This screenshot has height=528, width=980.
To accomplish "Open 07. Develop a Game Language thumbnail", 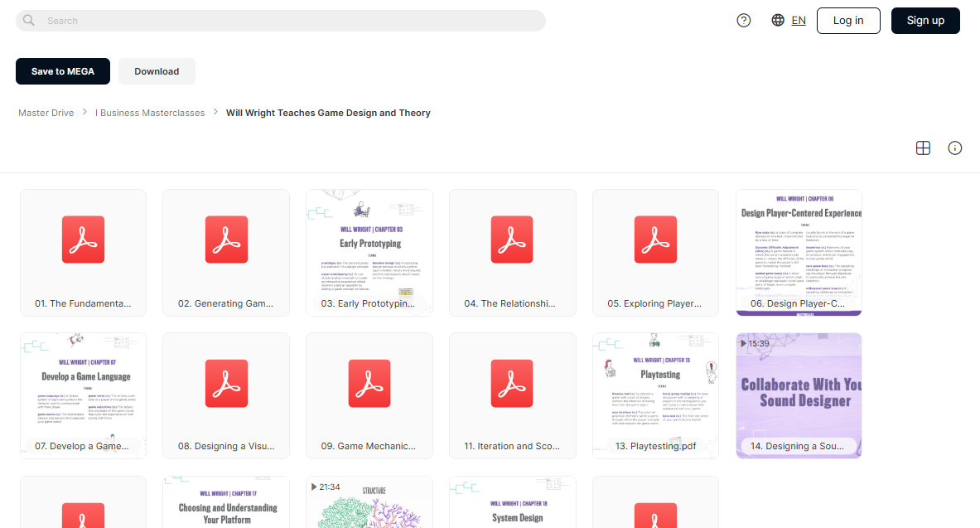I will tap(83, 395).
